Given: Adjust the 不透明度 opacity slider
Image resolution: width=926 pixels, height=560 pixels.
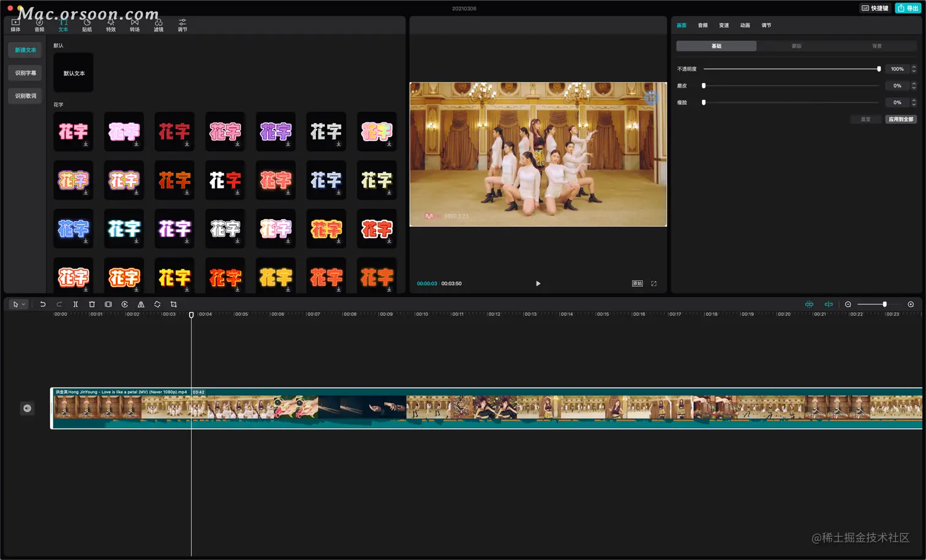Looking at the screenshot, I should [x=791, y=69].
